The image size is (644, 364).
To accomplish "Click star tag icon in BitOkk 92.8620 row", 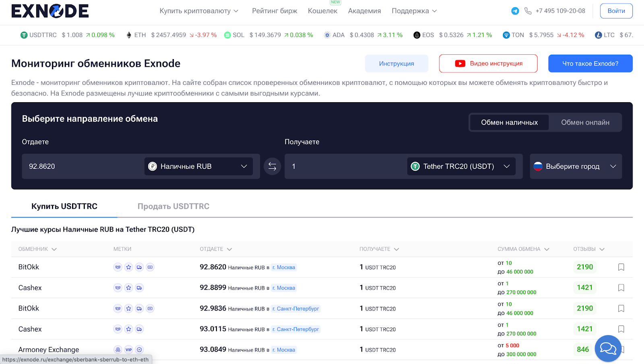I will (x=129, y=267).
